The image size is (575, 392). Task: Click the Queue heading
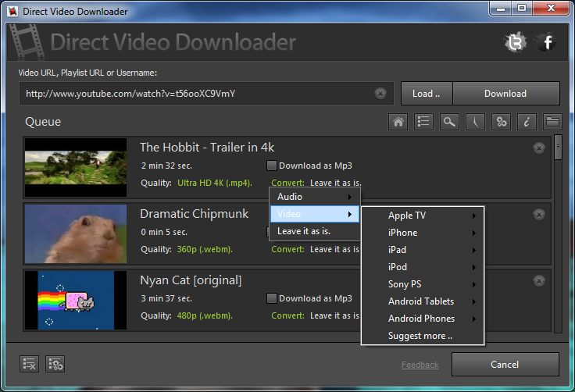pos(43,122)
